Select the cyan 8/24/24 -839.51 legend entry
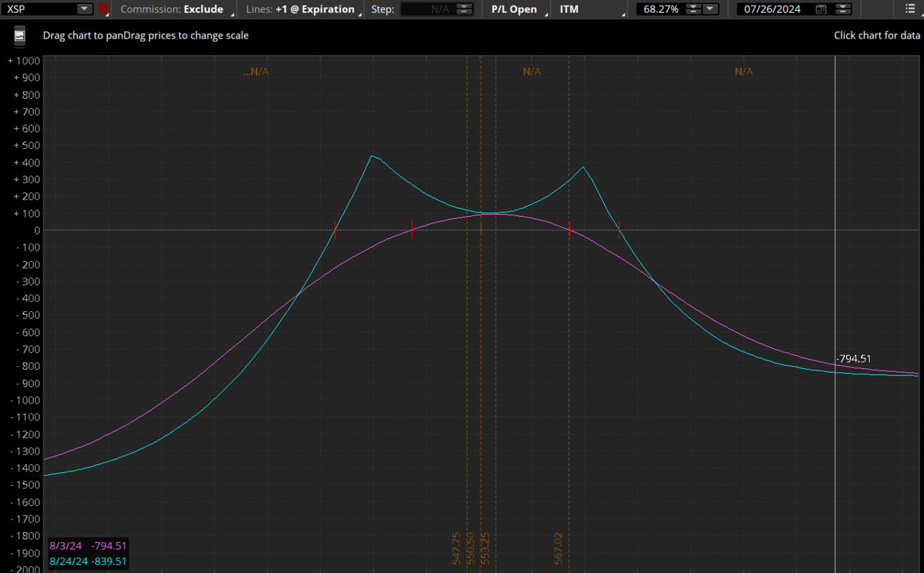This screenshot has height=573, width=924. point(88,562)
